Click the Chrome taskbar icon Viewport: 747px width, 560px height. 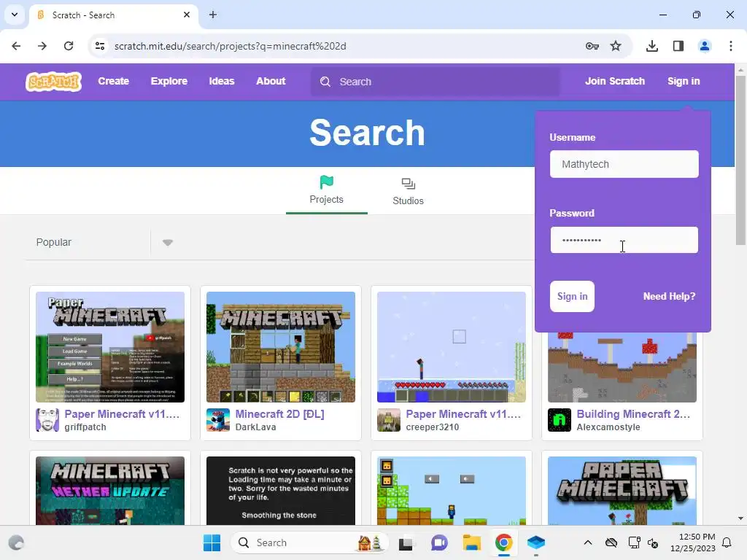click(503, 542)
